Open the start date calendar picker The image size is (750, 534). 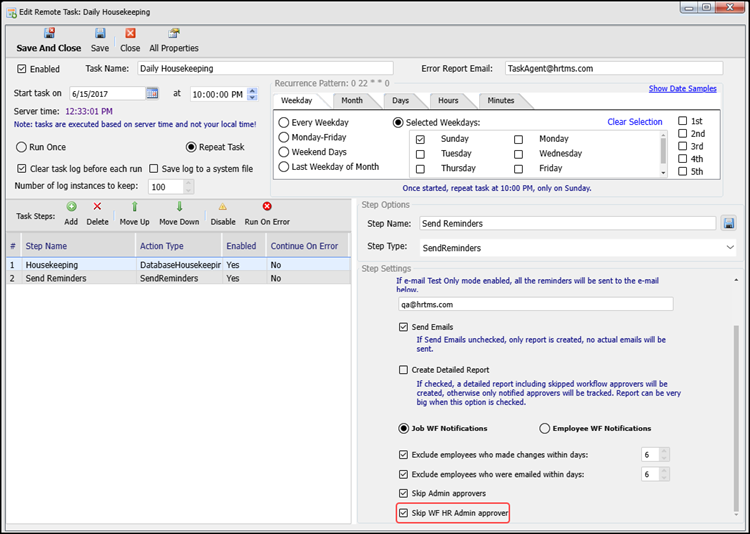[x=152, y=94]
